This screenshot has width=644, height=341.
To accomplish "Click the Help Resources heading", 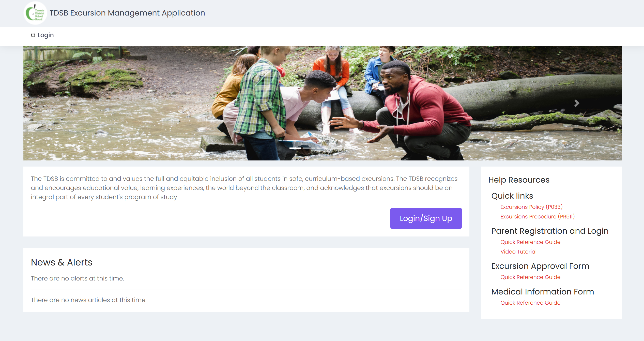I will (x=519, y=180).
